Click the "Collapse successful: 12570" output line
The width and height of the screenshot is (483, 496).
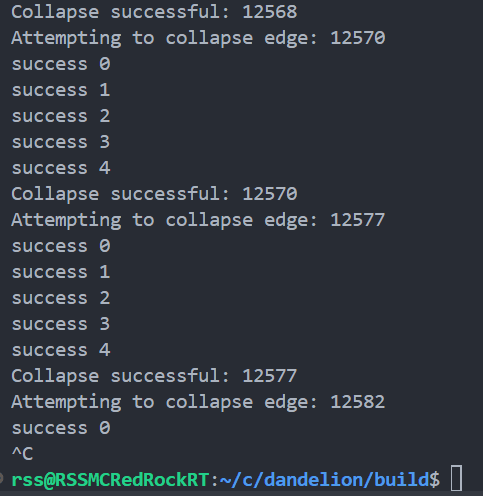154,194
